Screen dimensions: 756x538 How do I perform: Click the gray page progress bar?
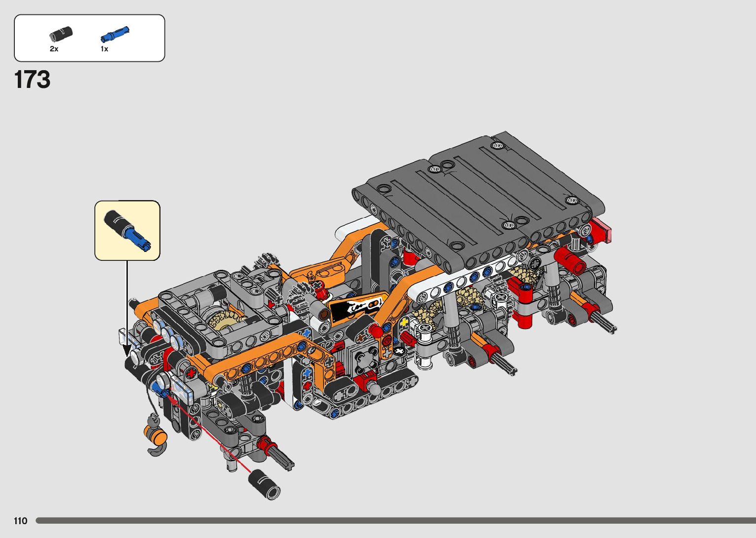click(x=395, y=521)
